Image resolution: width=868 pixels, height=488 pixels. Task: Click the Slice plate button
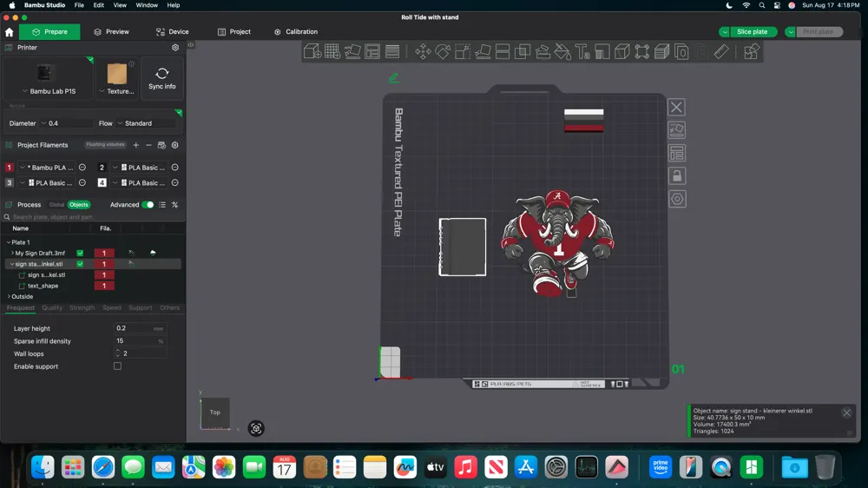(x=752, y=32)
